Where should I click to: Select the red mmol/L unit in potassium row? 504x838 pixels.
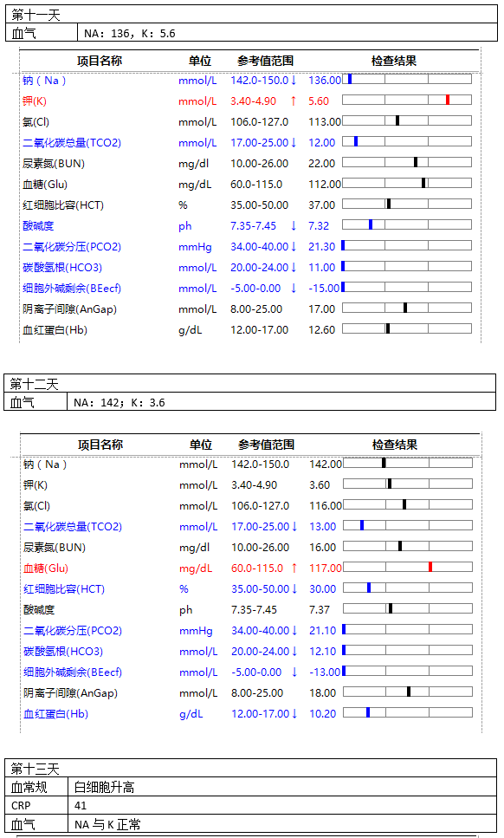coord(197,101)
